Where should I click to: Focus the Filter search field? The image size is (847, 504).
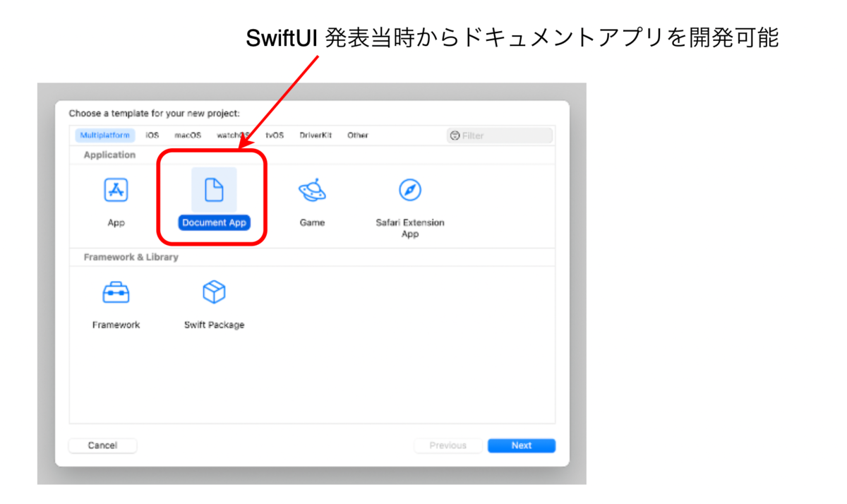500,136
